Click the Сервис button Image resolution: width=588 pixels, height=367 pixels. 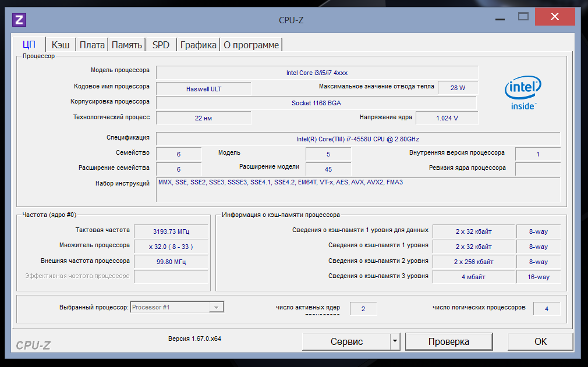(x=346, y=341)
